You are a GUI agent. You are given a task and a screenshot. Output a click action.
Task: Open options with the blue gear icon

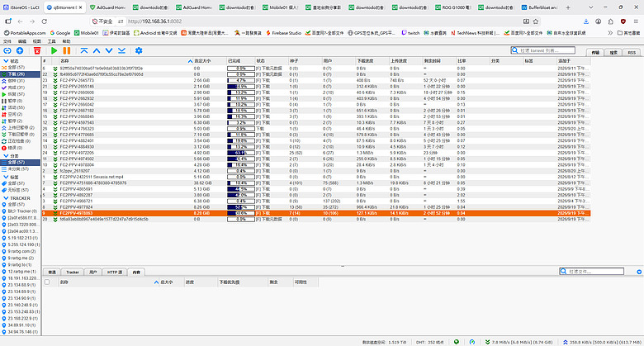[x=139, y=50]
